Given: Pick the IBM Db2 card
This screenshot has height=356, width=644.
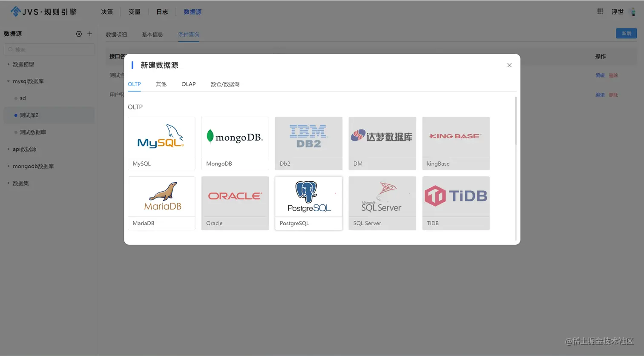Looking at the screenshot, I should (309, 144).
